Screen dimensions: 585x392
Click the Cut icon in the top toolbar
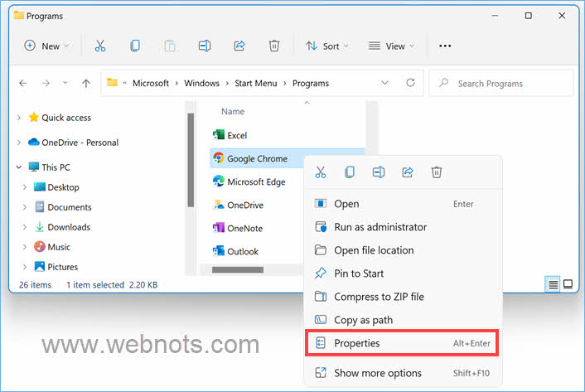click(99, 46)
